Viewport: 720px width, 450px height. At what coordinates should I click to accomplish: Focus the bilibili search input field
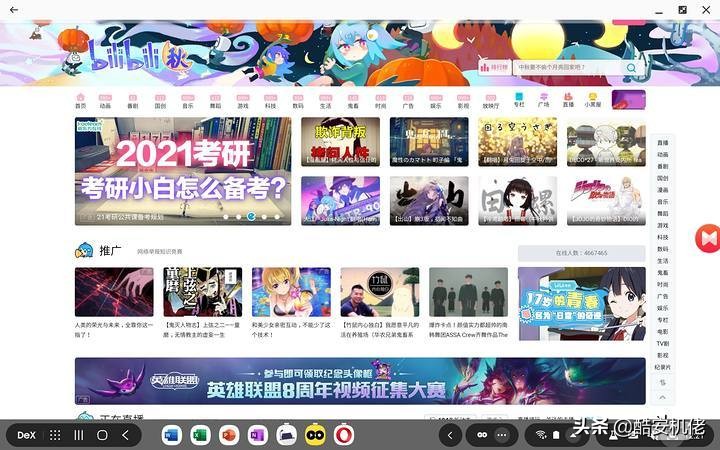coord(568,68)
